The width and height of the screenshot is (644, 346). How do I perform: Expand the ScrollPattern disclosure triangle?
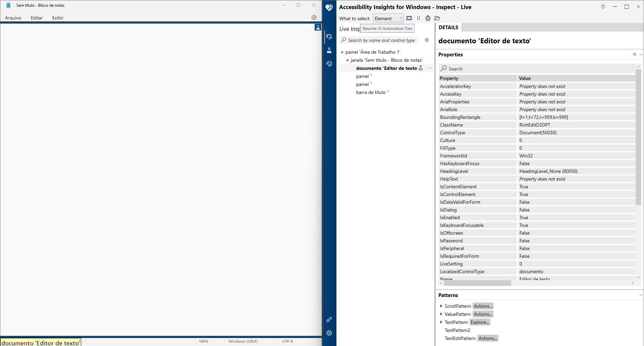coord(441,306)
